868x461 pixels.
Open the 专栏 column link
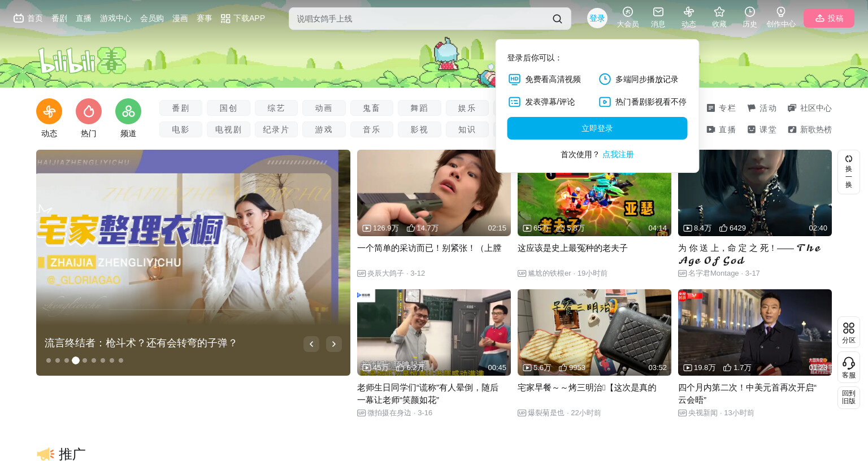721,108
